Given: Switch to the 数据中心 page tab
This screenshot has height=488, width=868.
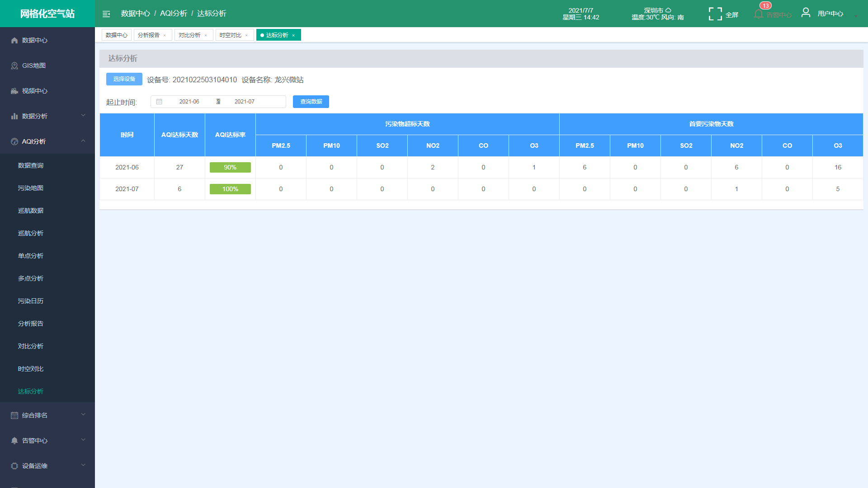Looking at the screenshot, I should point(117,35).
